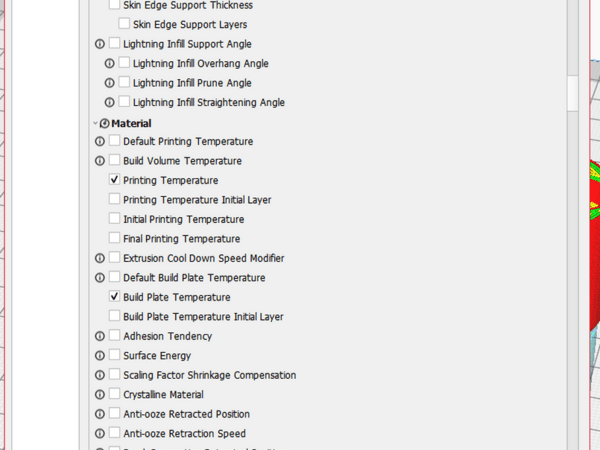Disable Build Plate Temperature visibility
This screenshot has width=600, height=450.
pyautogui.click(x=115, y=297)
